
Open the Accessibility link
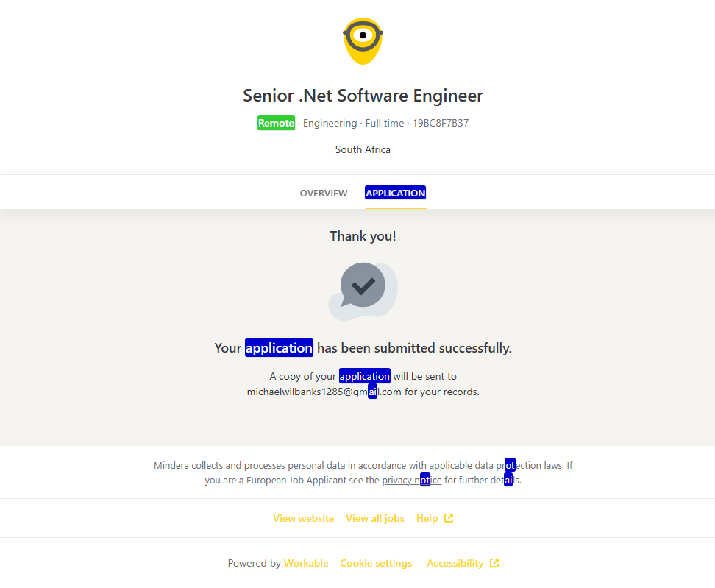coord(455,563)
